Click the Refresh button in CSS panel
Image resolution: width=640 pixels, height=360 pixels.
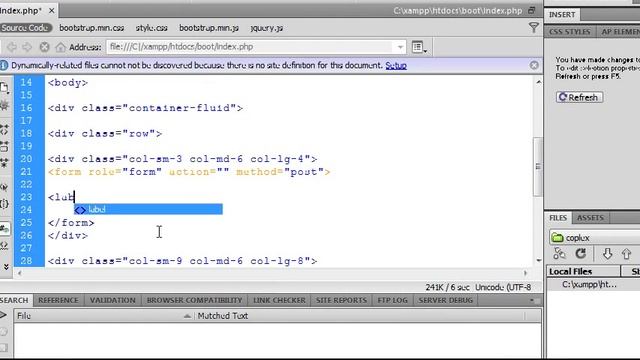(579, 97)
